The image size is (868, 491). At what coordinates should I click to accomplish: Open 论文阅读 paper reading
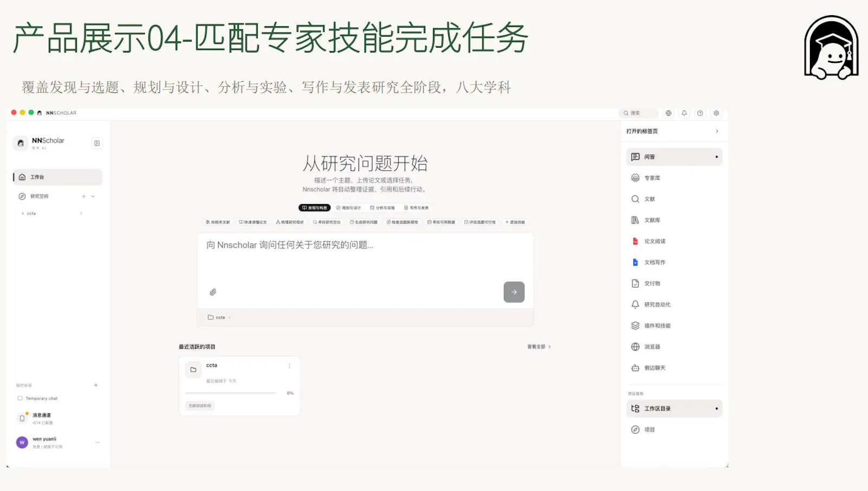[674, 241]
